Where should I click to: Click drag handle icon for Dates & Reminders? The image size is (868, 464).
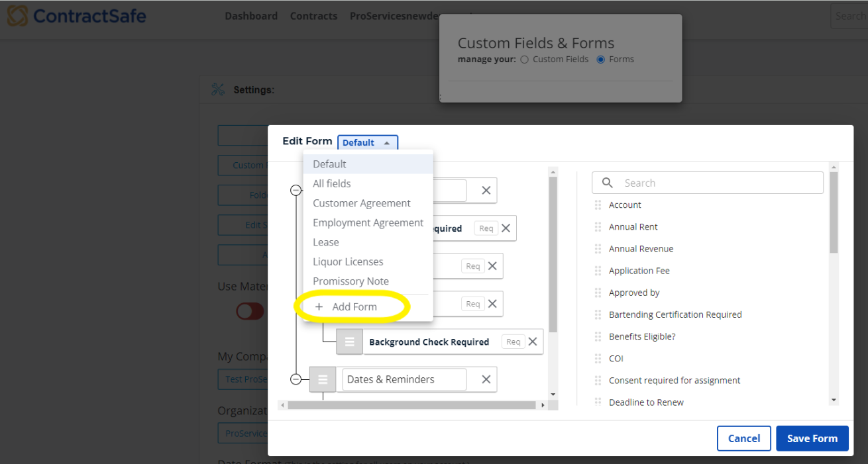click(x=323, y=379)
